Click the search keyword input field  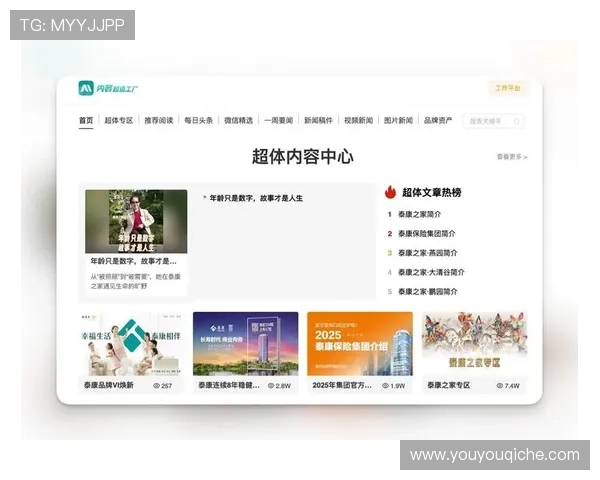point(494,121)
